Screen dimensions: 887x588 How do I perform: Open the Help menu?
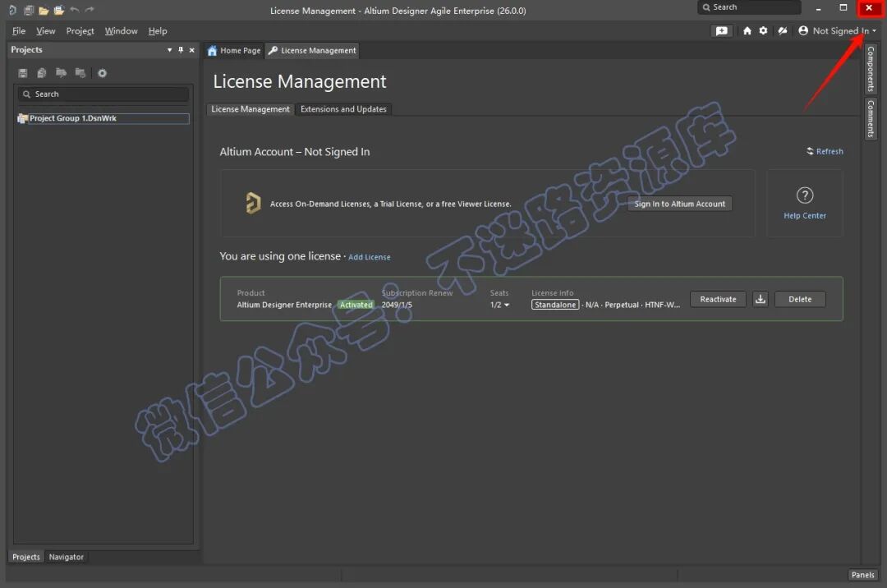[158, 31]
